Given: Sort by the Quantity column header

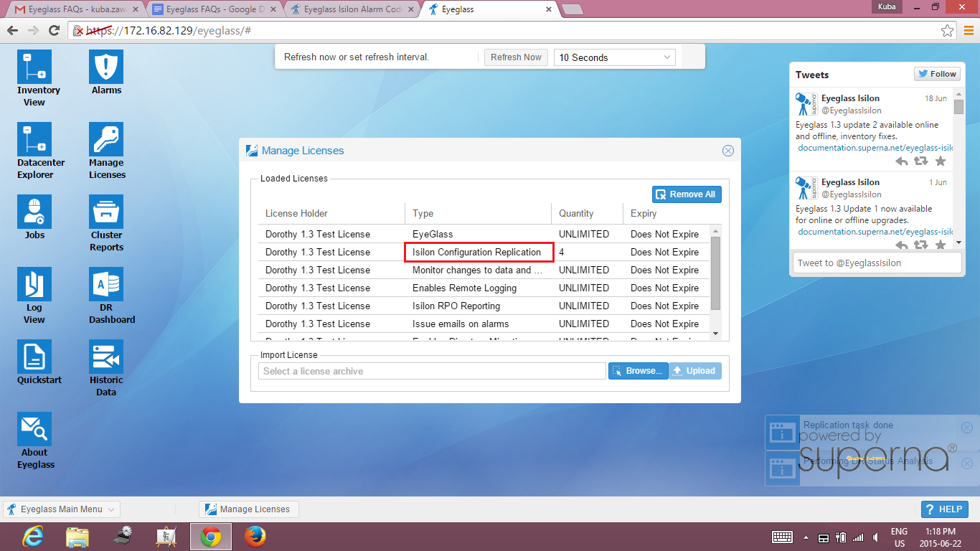Looking at the screenshot, I should tap(588, 213).
